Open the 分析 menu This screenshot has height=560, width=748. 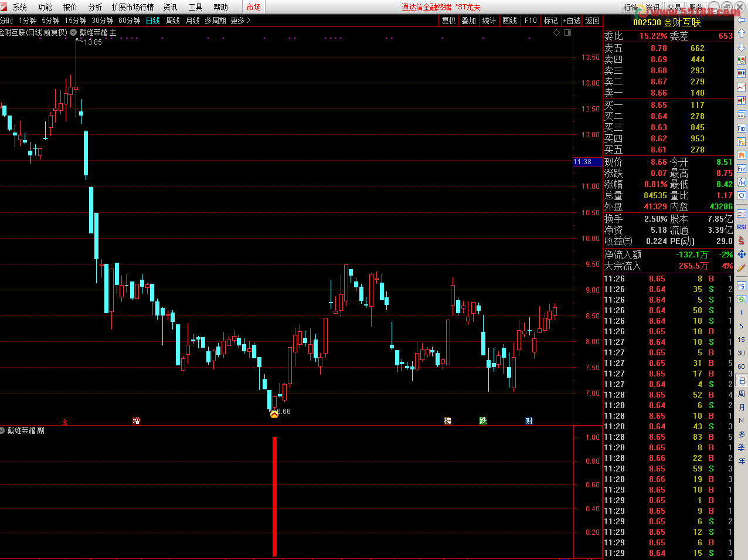pyautogui.click(x=95, y=7)
